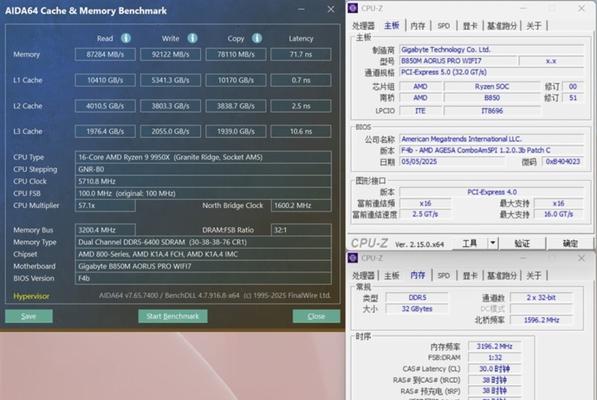Open 基准跑分 tab in upper CPU-Z

pos(502,26)
